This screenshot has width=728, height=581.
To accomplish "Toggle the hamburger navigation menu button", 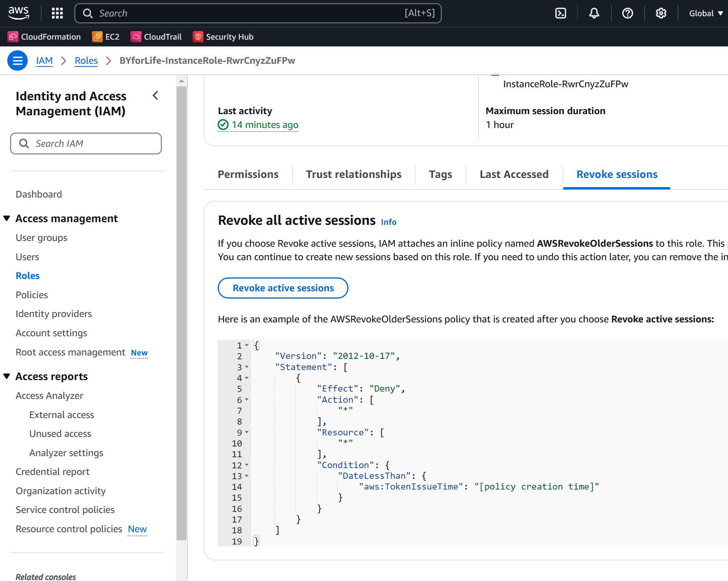I will tap(18, 61).
